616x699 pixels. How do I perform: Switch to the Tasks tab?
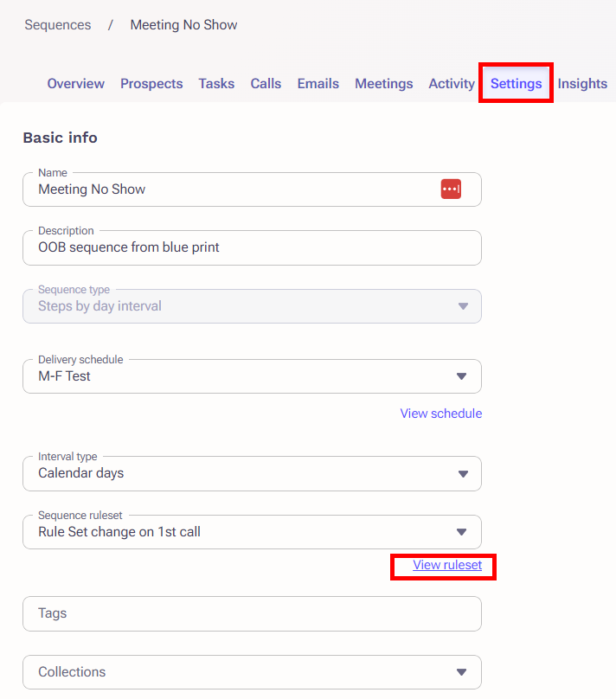216,83
